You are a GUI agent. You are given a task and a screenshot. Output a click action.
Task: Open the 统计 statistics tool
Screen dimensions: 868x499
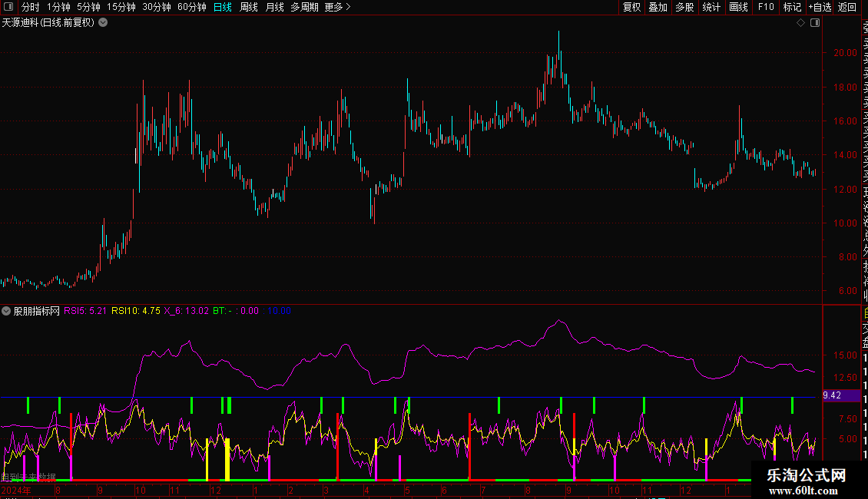point(711,7)
